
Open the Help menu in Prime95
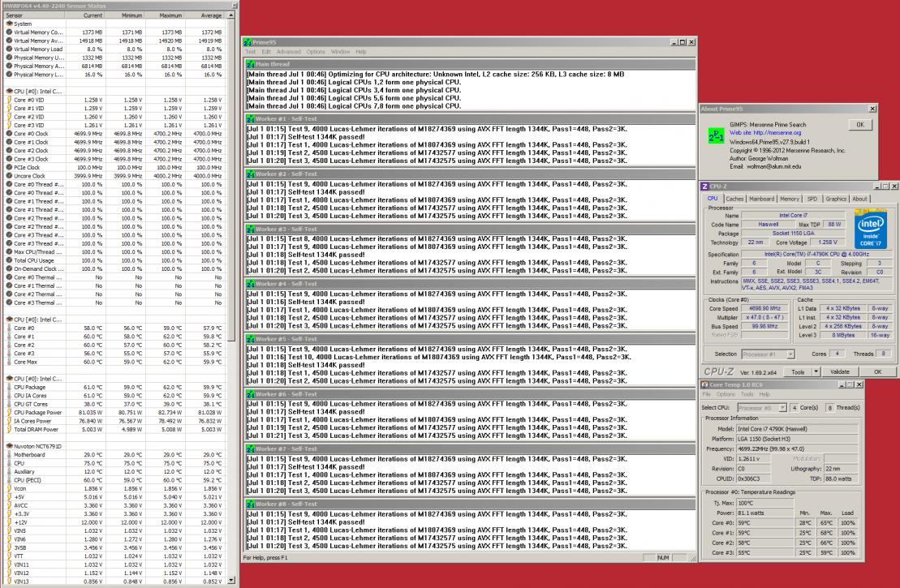[x=361, y=52]
